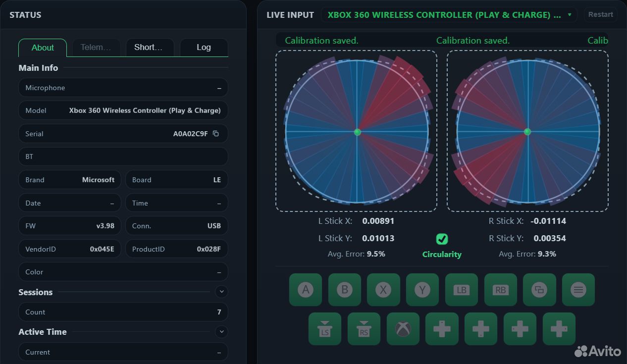The width and height of the screenshot is (627, 364).
Task: Collapse the Active Time section
Action: coord(222,332)
